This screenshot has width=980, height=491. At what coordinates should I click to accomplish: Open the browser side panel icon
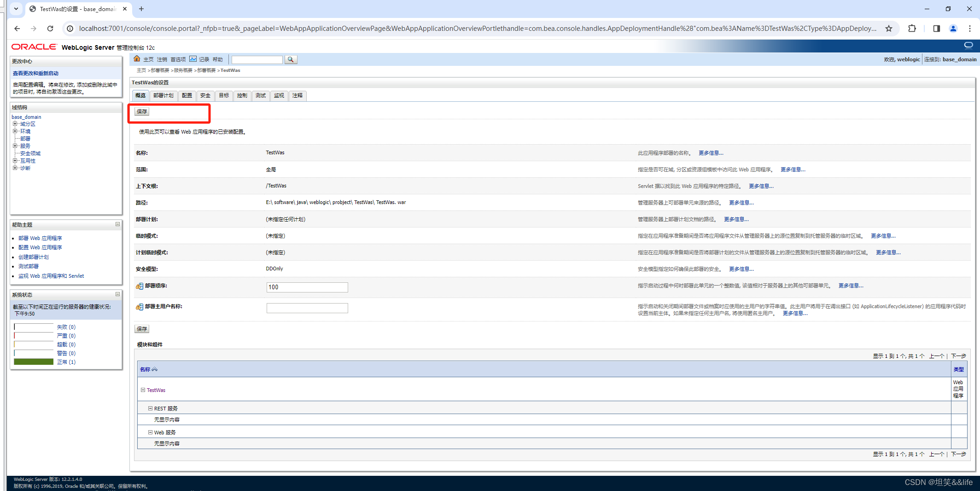point(936,29)
